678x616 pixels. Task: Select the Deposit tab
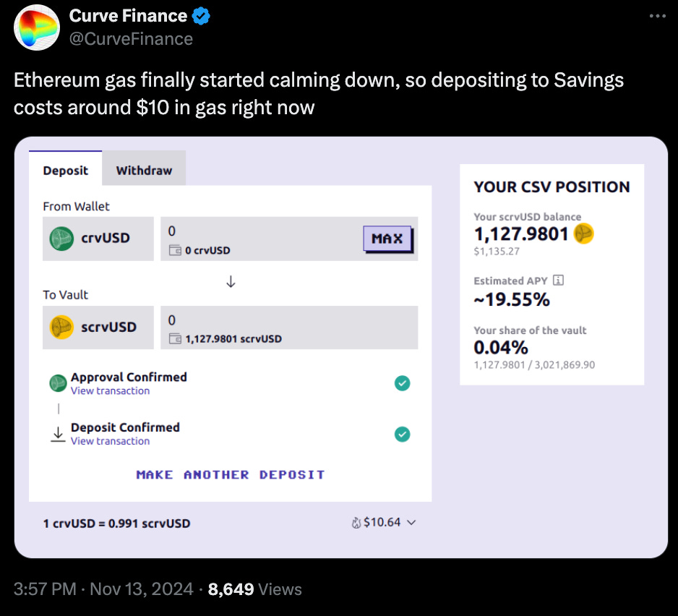[x=65, y=171]
